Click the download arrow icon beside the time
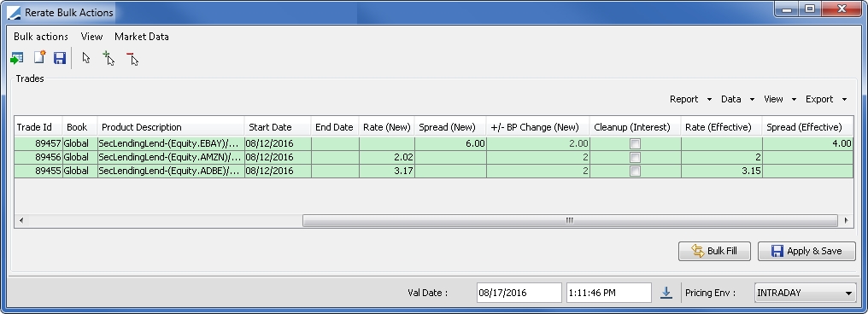The height and width of the screenshot is (314, 868). click(666, 293)
